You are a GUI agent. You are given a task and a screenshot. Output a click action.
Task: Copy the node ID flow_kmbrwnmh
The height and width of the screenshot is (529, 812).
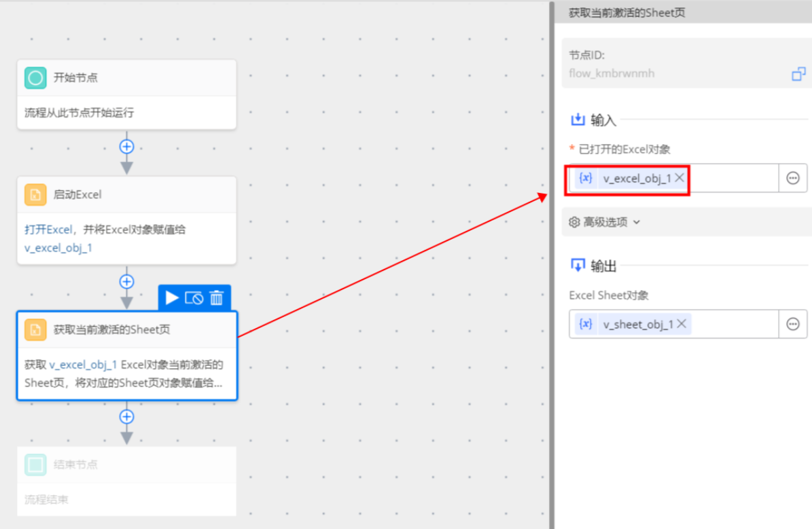798,74
